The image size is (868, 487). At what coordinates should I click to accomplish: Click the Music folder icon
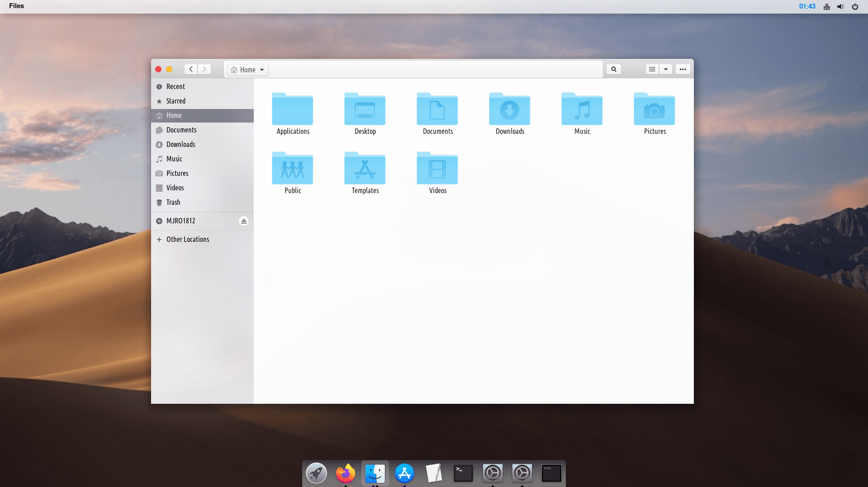[582, 110]
